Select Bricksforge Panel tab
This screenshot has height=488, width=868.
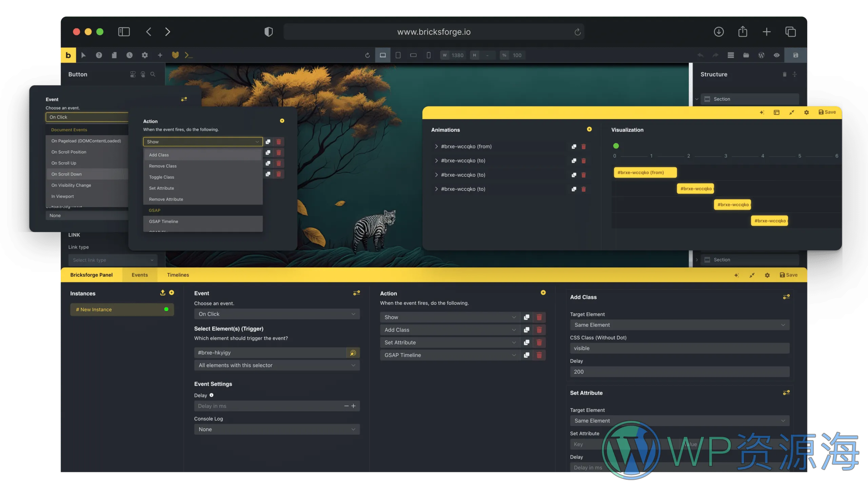point(91,275)
